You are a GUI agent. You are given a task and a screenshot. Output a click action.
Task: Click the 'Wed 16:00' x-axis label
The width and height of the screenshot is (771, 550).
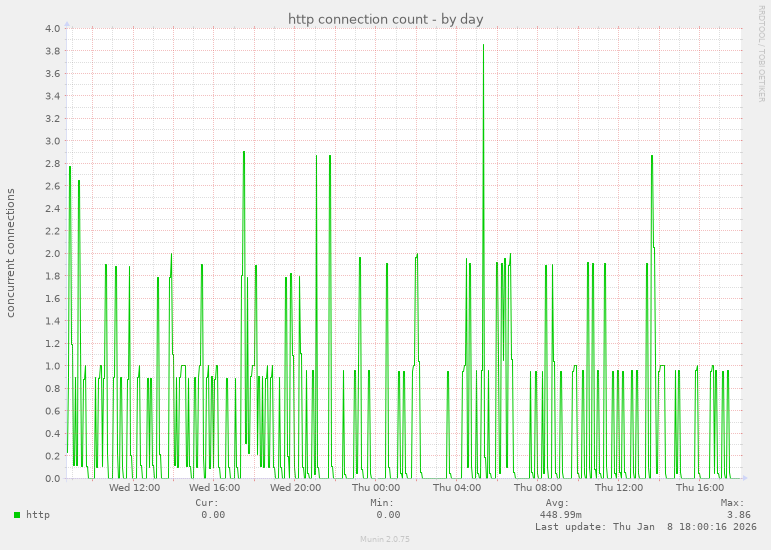(x=214, y=488)
